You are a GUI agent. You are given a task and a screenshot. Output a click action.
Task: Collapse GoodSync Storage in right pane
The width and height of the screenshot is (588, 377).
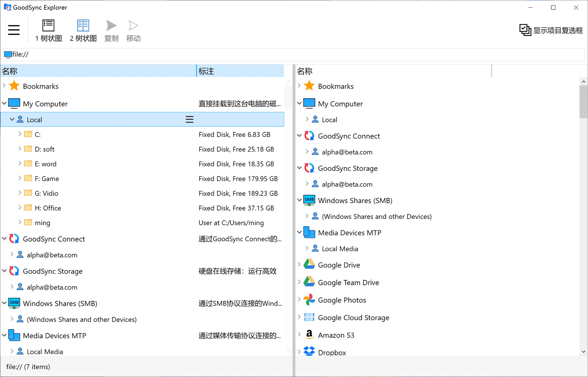pyautogui.click(x=299, y=168)
